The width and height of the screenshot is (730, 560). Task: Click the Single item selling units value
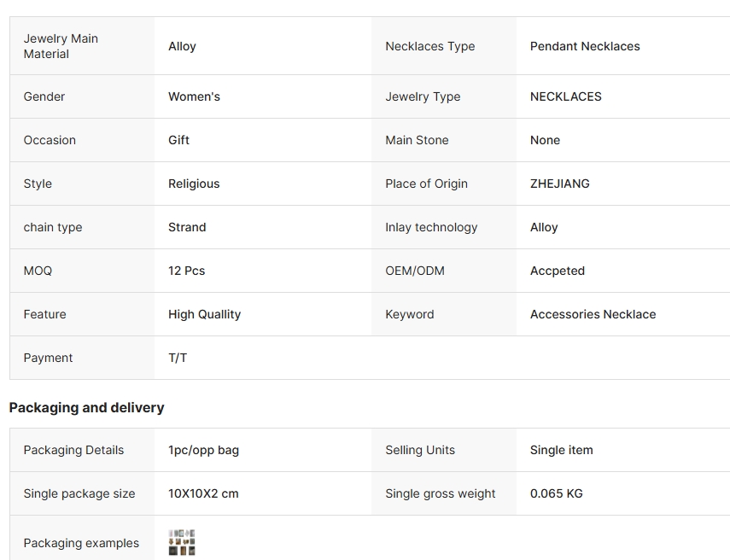click(561, 450)
